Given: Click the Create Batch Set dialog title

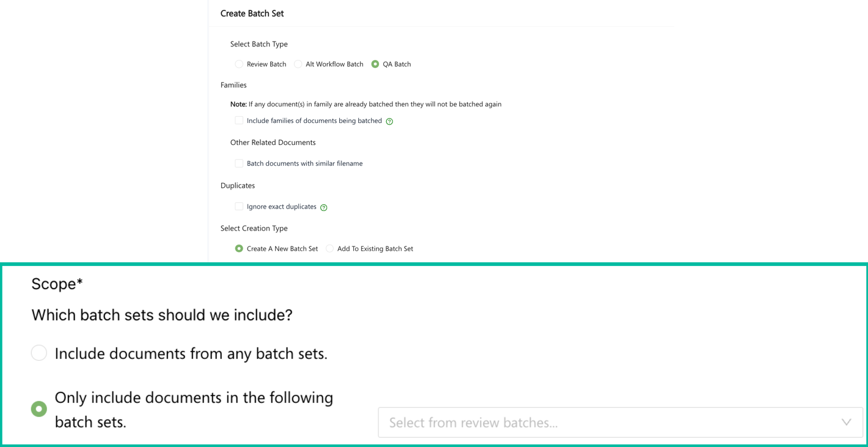Looking at the screenshot, I should click(252, 13).
